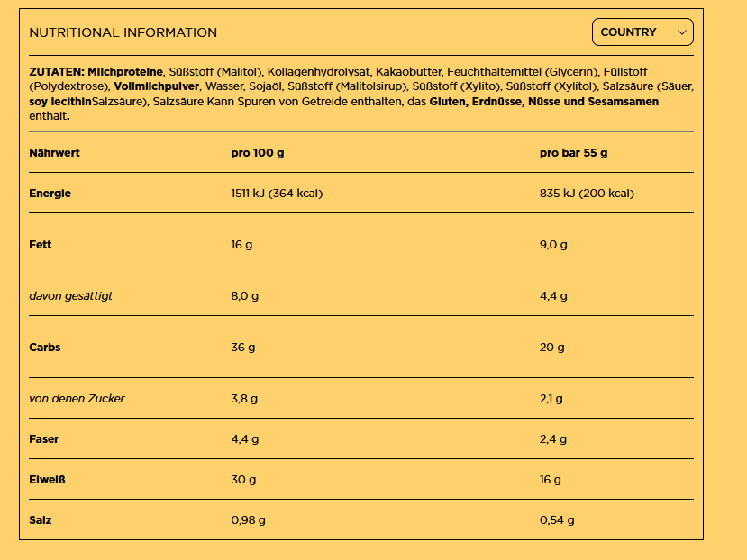The height and width of the screenshot is (560, 747).
Task: Click the NUTRITIONAL INFORMATION heading
Action: 123,32
